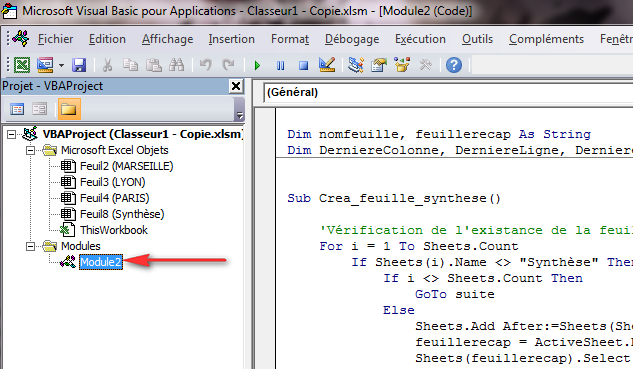Image resolution: width=633 pixels, height=369 pixels.
Task: Click View Object icon in Project panel
Action: coord(40,109)
